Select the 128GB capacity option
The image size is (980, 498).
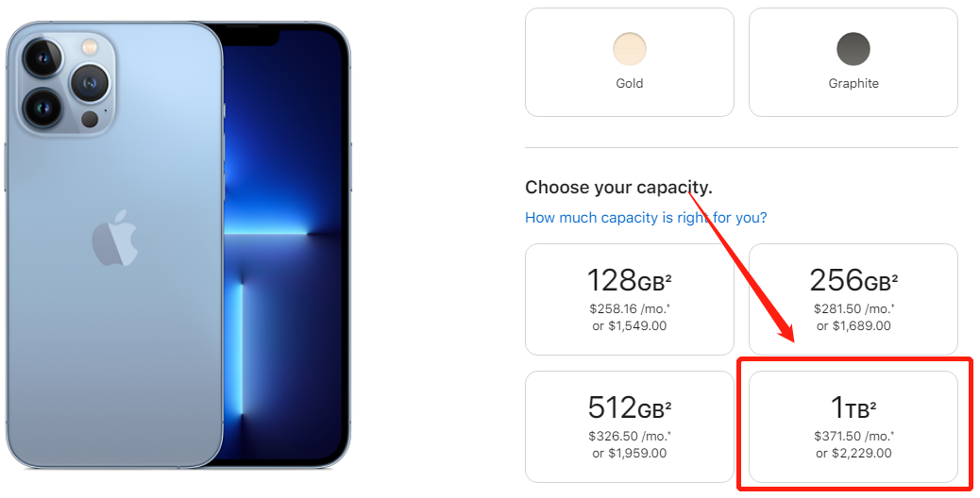pos(630,300)
